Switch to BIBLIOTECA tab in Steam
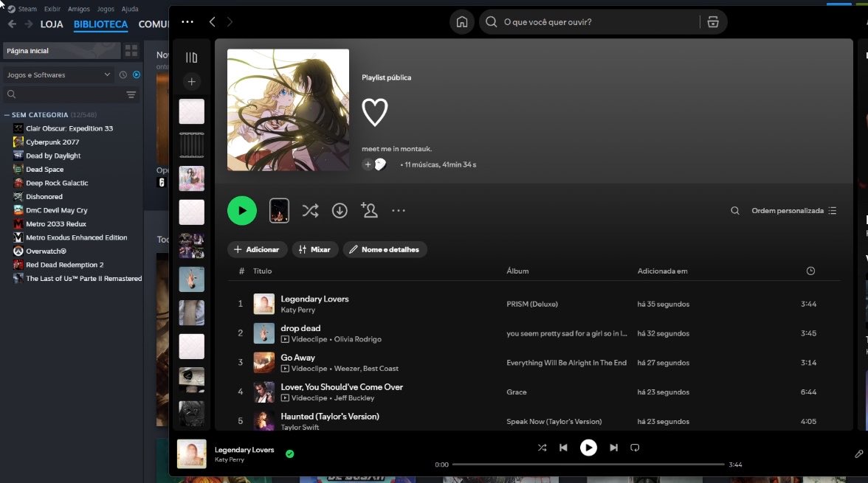The image size is (868, 483). (100, 24)
